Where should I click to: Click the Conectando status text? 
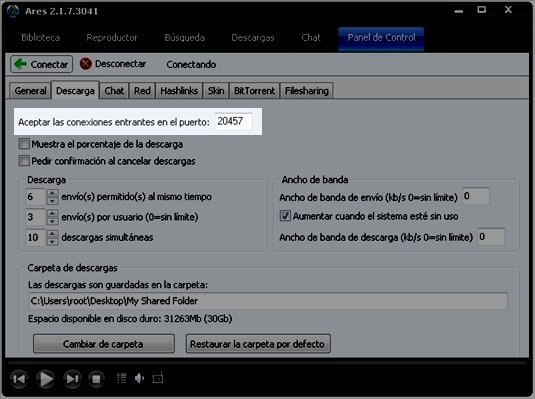(x=191, y=64)
